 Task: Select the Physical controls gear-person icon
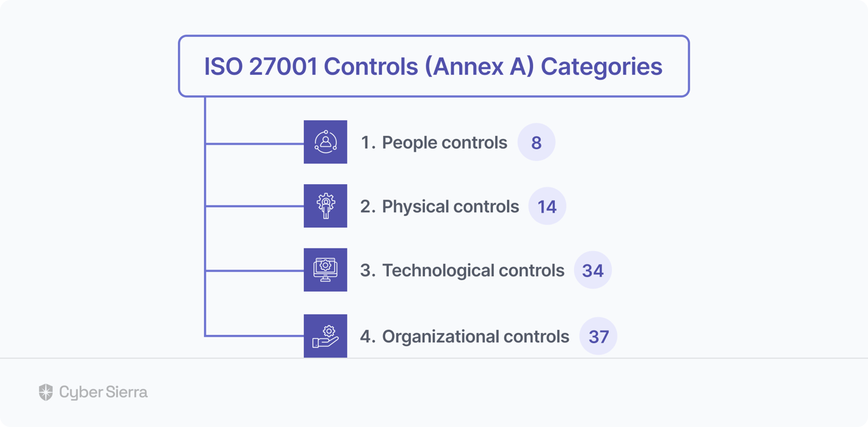tap(325, 206)
